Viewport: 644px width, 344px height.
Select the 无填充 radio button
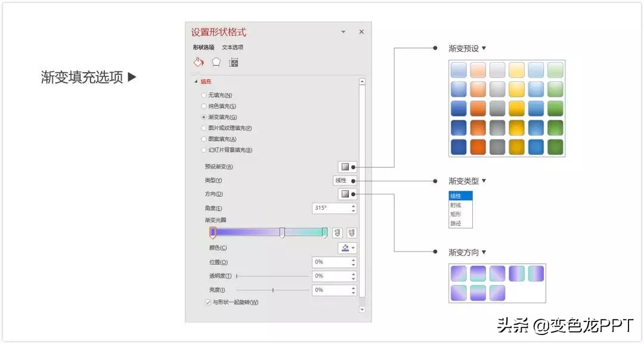pos(203,95)
